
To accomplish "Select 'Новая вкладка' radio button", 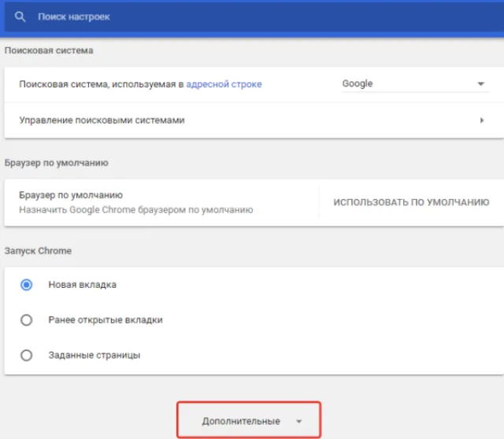I will pos(26,285).
